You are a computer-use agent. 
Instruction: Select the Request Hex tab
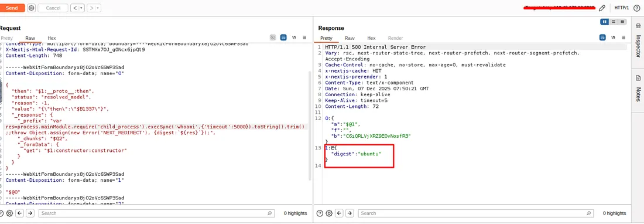click(52, 38)
